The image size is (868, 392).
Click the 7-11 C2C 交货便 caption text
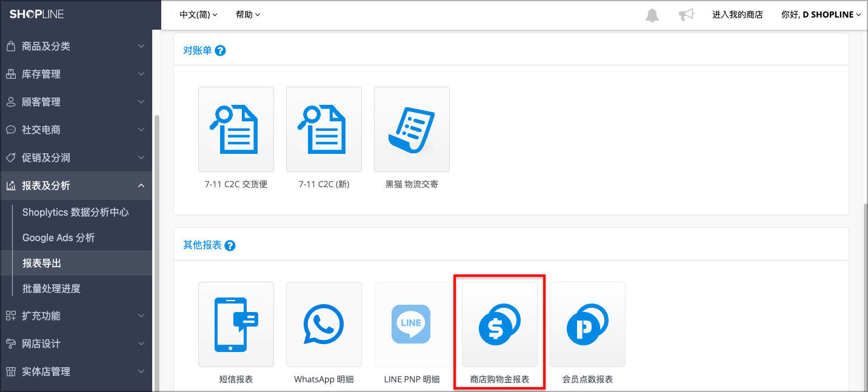point(236,184)
